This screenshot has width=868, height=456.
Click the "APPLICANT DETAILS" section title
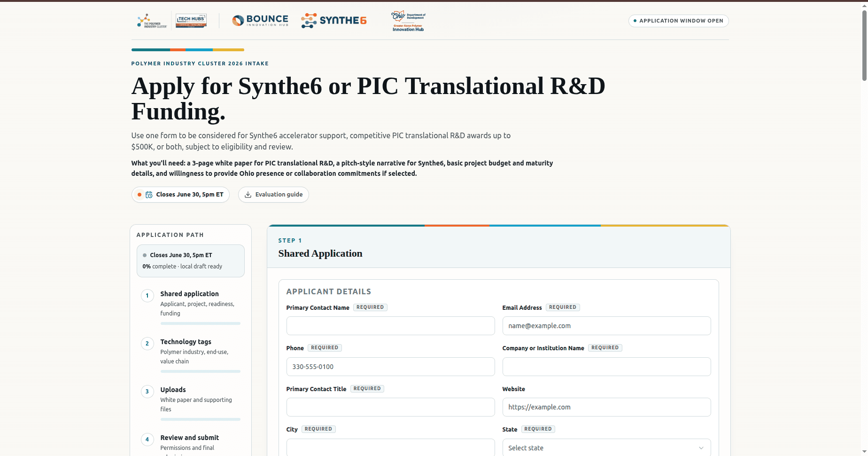pos(329,291)
